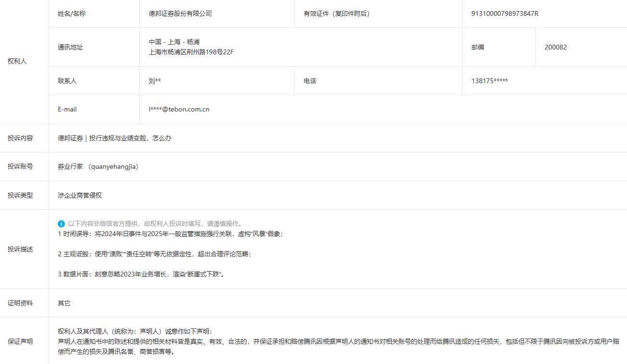
Task: Click the blue info icon in 投诉描述
Action: (61, 224)
